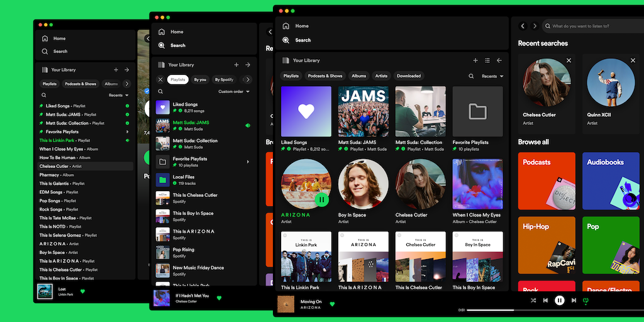644x322 pixels.
Task: Click library search icon in left window
Action: coord(44,96)
